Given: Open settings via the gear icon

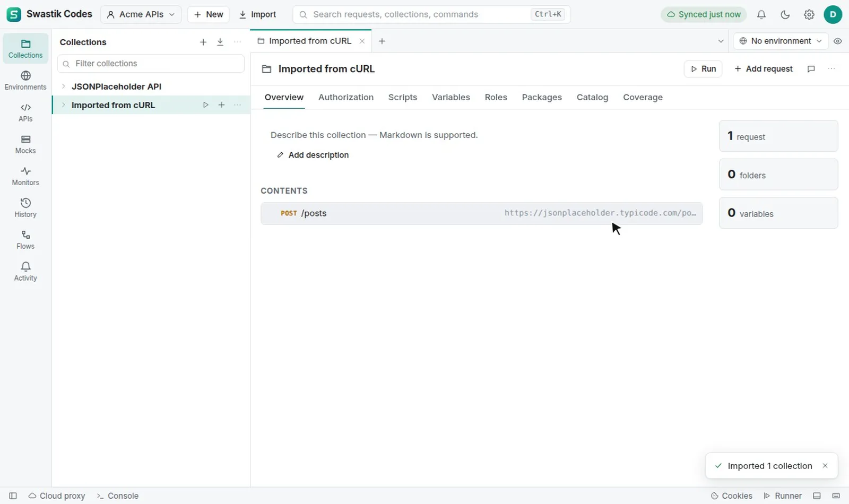Looking at the screenshot, I should [809, 14].
